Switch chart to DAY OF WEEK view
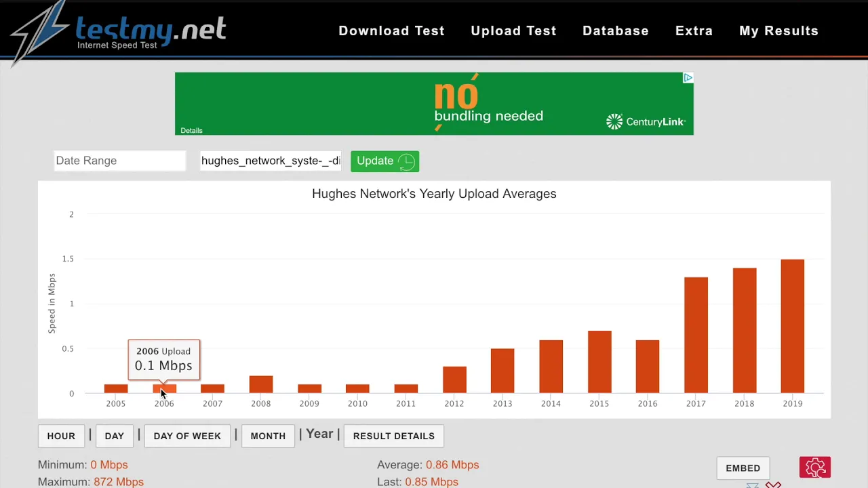This screenshot has width=868, height=488. pos(187,436)
